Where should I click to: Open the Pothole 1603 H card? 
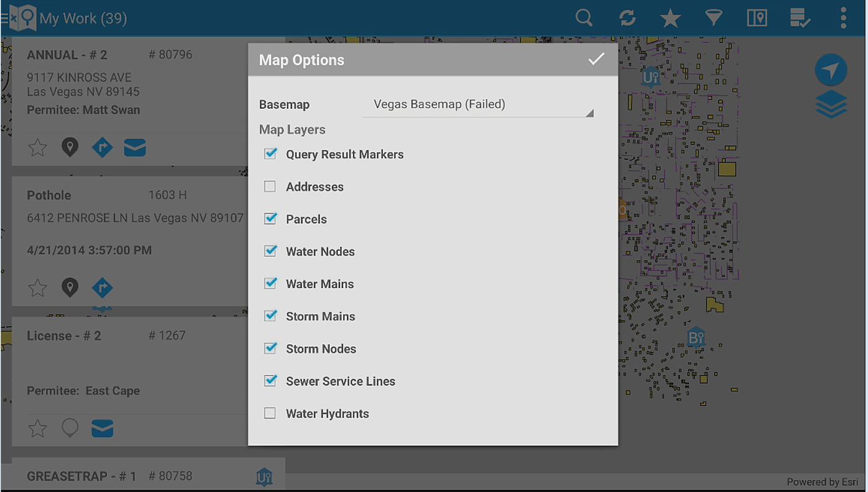coord(130,240)
